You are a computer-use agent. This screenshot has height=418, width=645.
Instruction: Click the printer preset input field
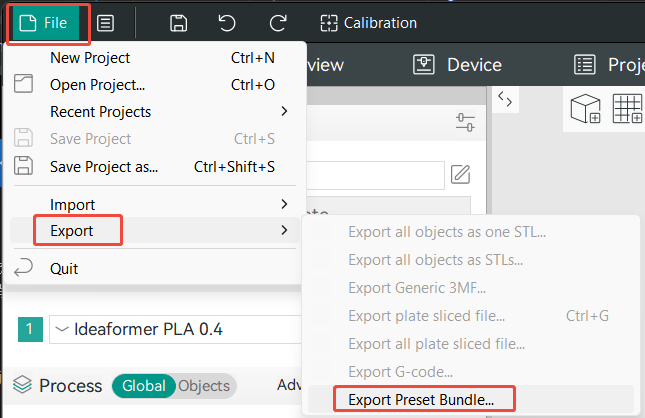[x=376, y=175]
